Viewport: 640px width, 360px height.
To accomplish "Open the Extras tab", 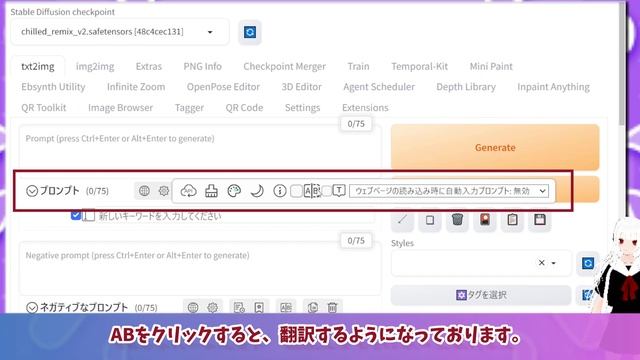I will [149, 66].
